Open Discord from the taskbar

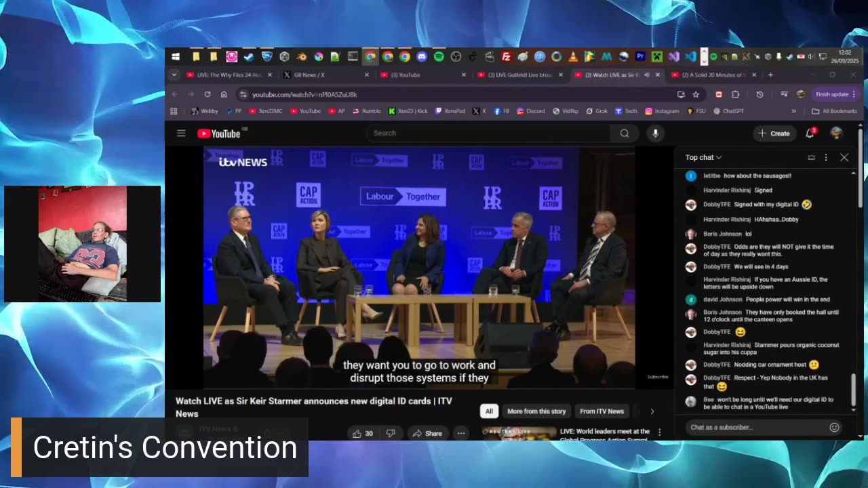(422, 56)
